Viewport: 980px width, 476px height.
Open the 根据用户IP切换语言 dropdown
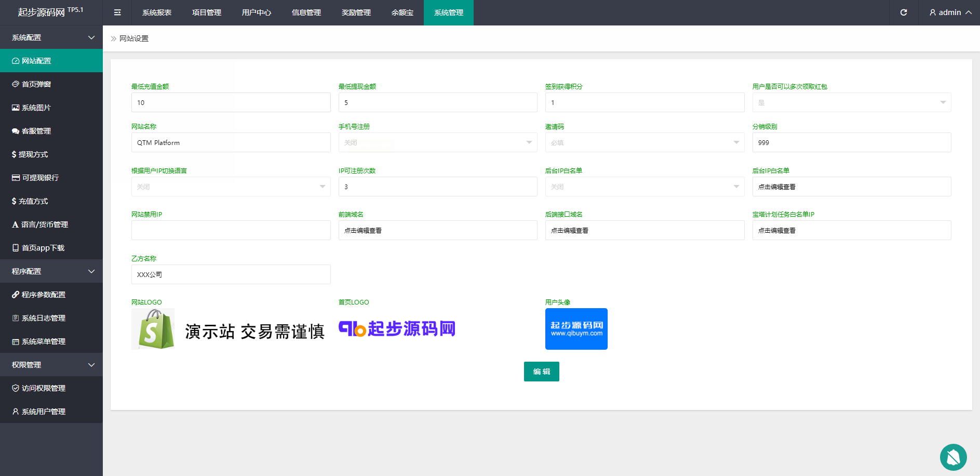click(x=231, y=187)
